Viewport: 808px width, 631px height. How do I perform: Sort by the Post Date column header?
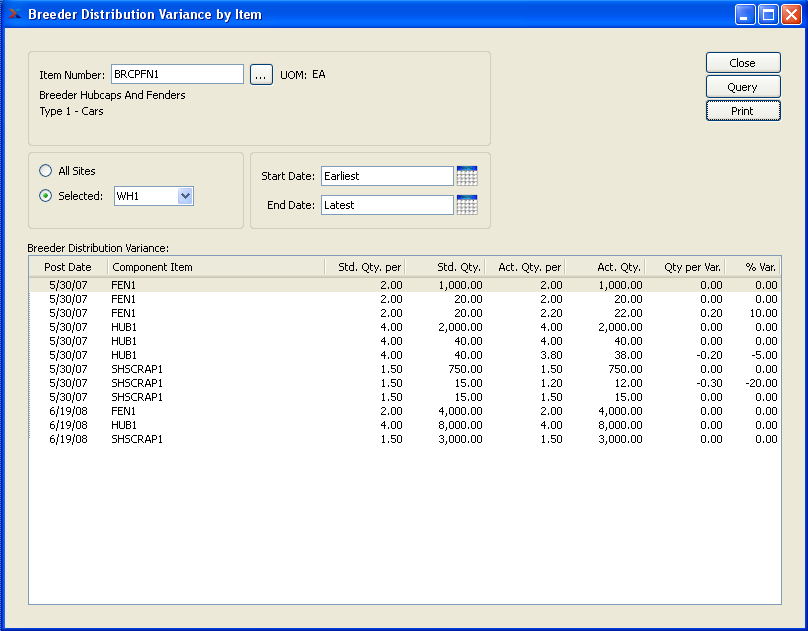[68, 267]
